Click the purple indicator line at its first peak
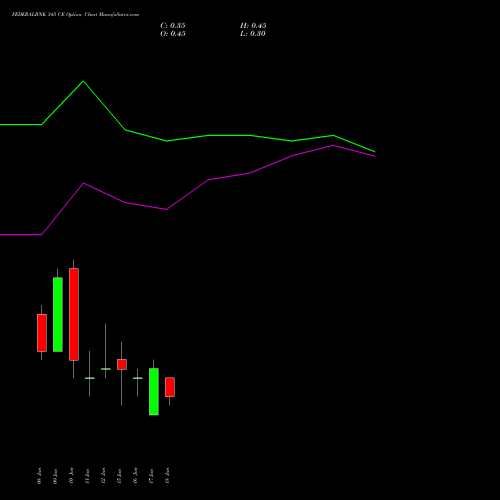500x500 pixels. [83, 183]
